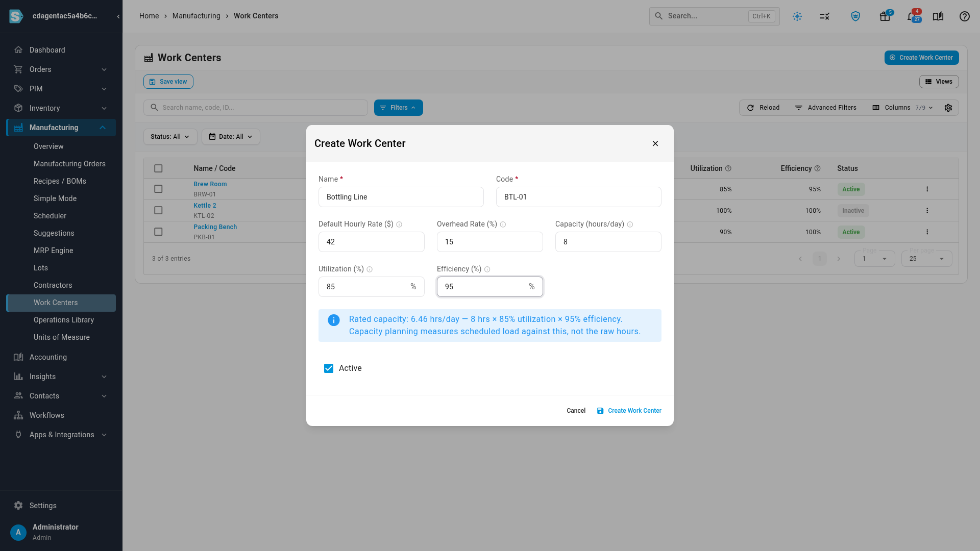Open Operations Library in sidebar
The height and width of the screenshot is (551, 980).
[64, 320]
